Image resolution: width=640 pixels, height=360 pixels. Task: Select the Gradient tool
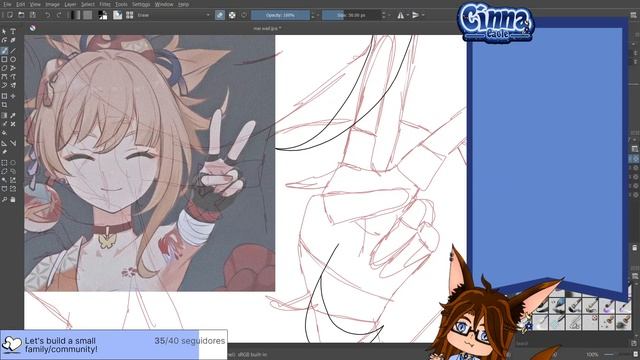(4, 116)
